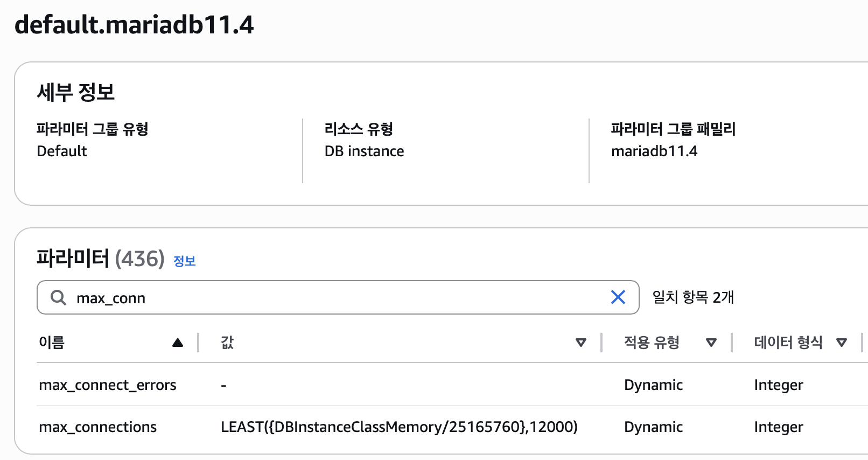Click the 적용 유형 column header label
868x460 pixels.
tap(652, 343)
